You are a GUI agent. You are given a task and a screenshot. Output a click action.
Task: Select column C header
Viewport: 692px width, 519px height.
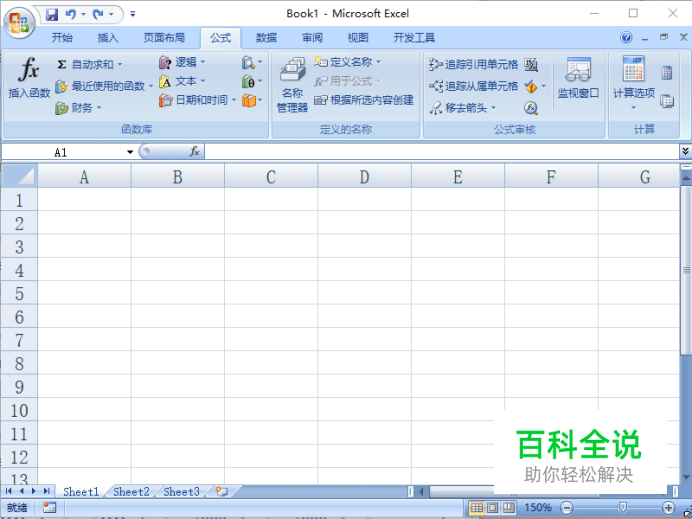click(x=271, y=177)
